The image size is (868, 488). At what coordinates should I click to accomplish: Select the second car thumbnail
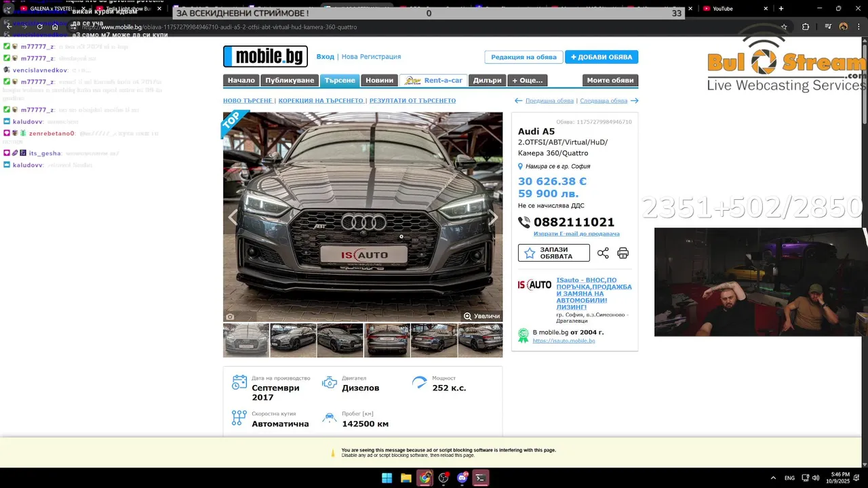[x=293, y=340]
